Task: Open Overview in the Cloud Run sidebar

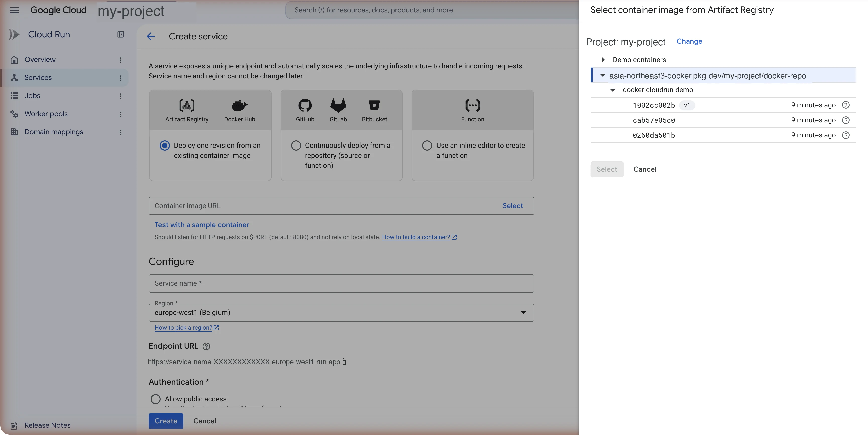Action: pyautogui.click(x=40, y=60)
